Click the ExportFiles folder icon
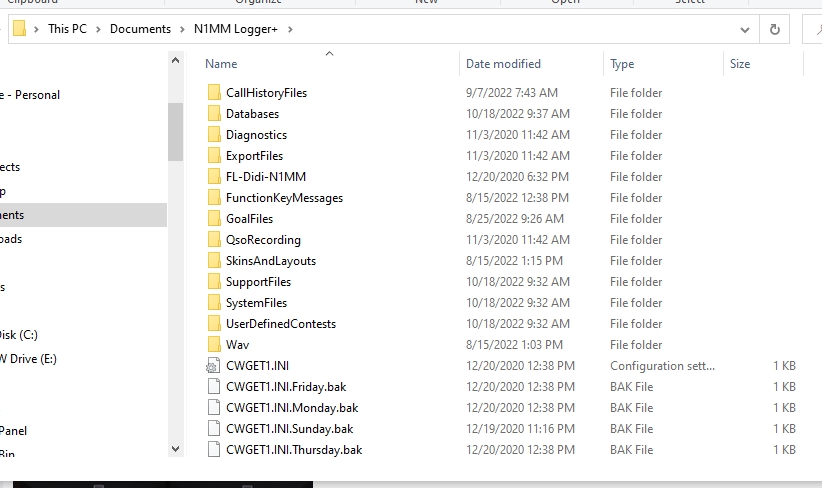 214,155
